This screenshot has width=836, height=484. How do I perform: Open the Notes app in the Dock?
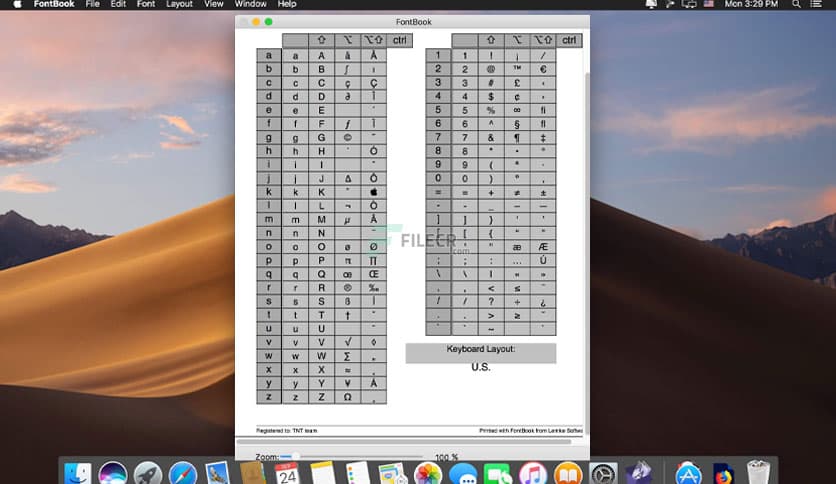[323, 473]
